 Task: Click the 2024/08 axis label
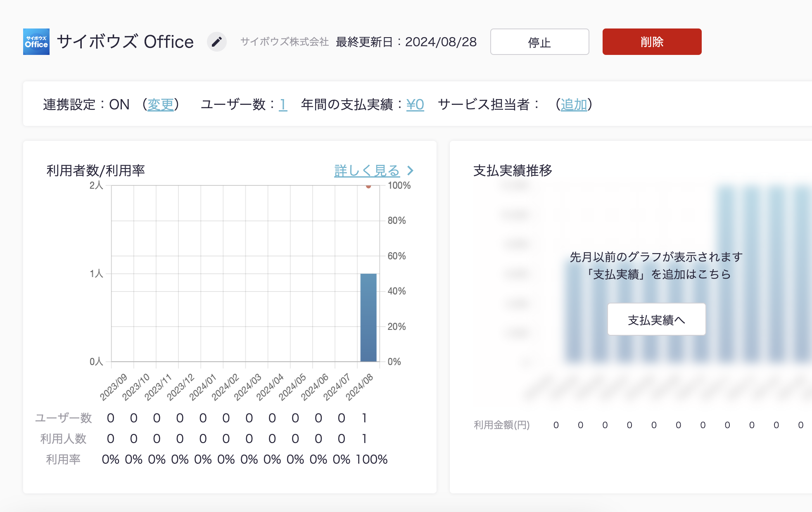[x=359, y=387]
